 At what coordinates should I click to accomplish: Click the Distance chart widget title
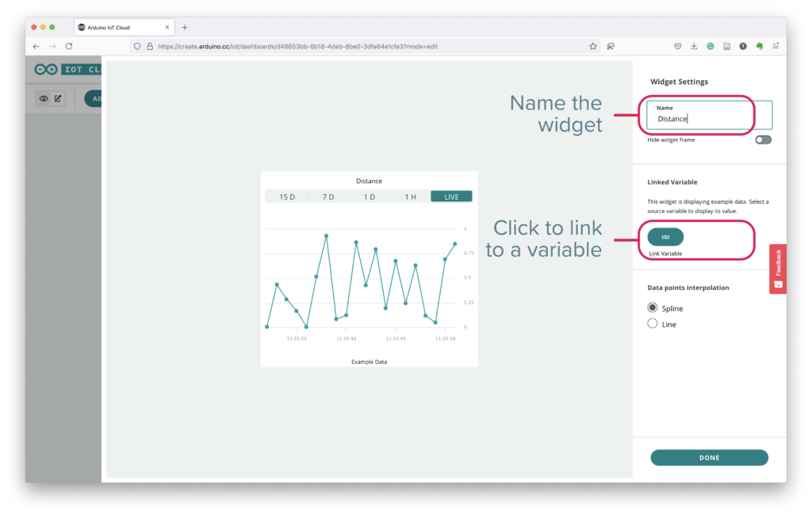tap(370, 182)
